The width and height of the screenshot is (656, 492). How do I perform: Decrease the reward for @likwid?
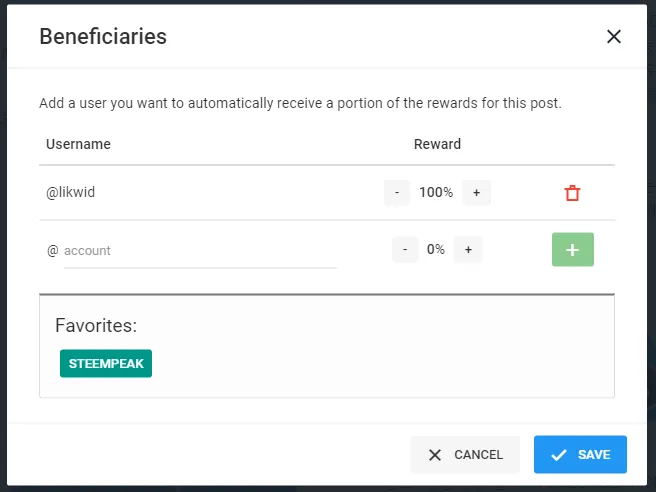(397, 193)
